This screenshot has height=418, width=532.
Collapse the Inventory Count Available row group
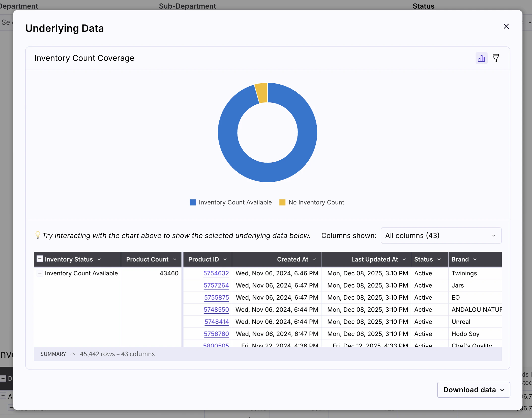pos(40,273)
